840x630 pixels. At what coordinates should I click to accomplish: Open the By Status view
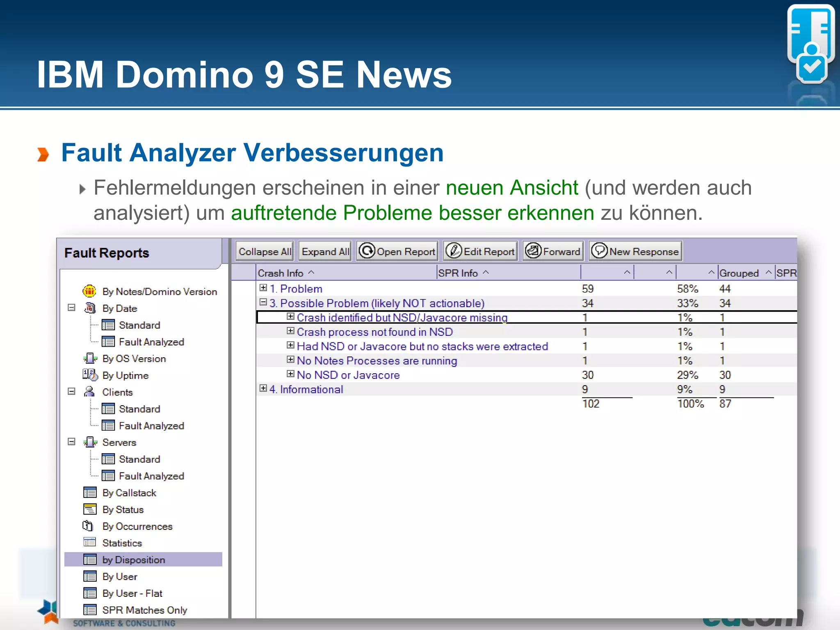[123, 510]
